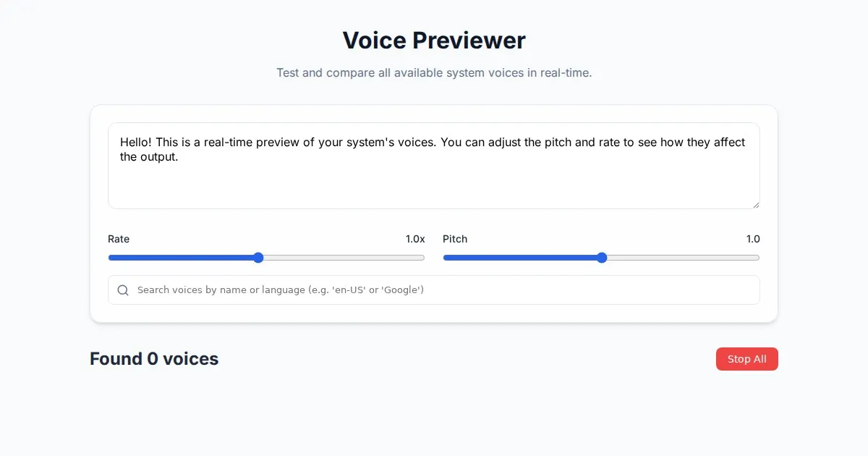Screen dimensions: 868x456
Task: Click inside the preview text box
Action: [x=434, y=181]
